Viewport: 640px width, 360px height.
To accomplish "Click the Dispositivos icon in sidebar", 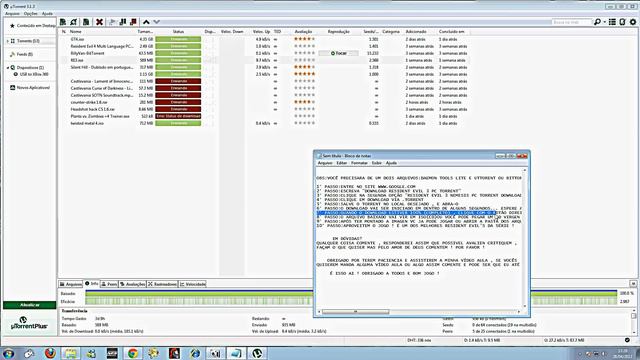I will (x=13, y=67).
